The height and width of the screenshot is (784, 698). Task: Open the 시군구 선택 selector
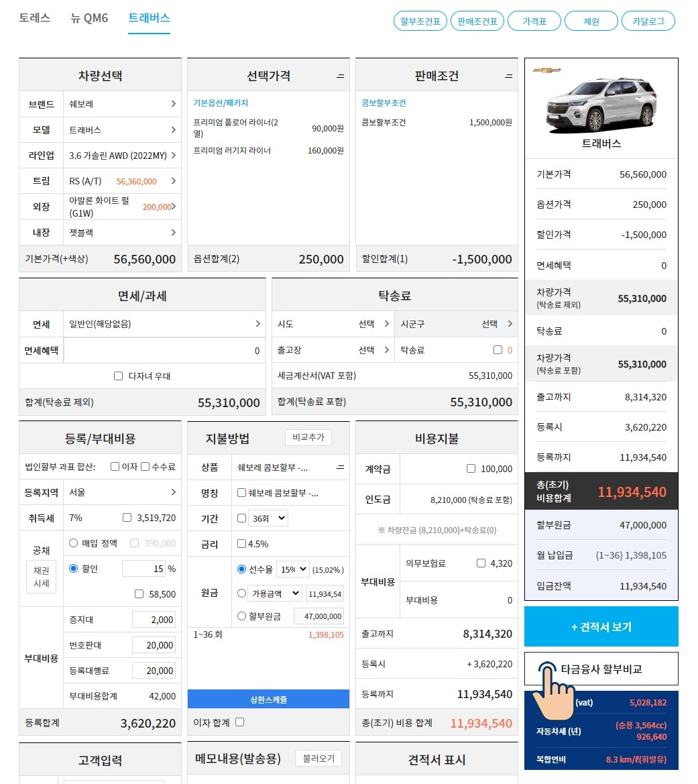coord(456,324)
